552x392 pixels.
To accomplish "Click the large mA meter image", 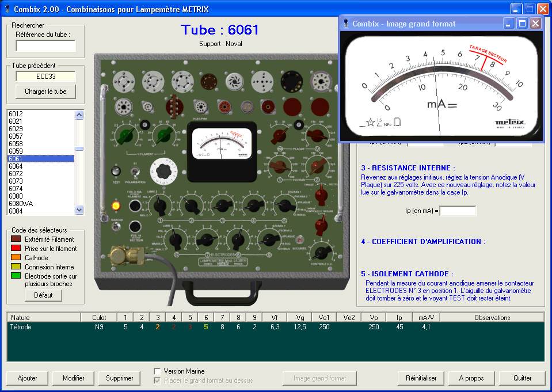I will point(441,86).
